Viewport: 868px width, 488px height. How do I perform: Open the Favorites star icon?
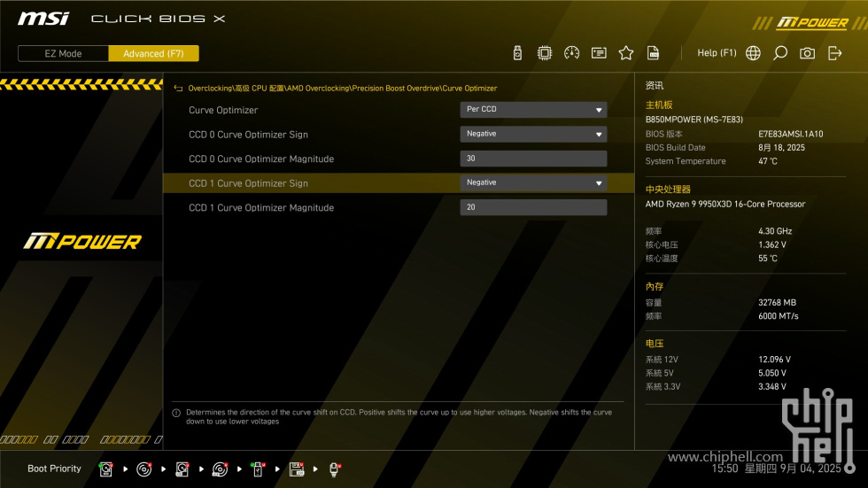[x=626, y=53]
